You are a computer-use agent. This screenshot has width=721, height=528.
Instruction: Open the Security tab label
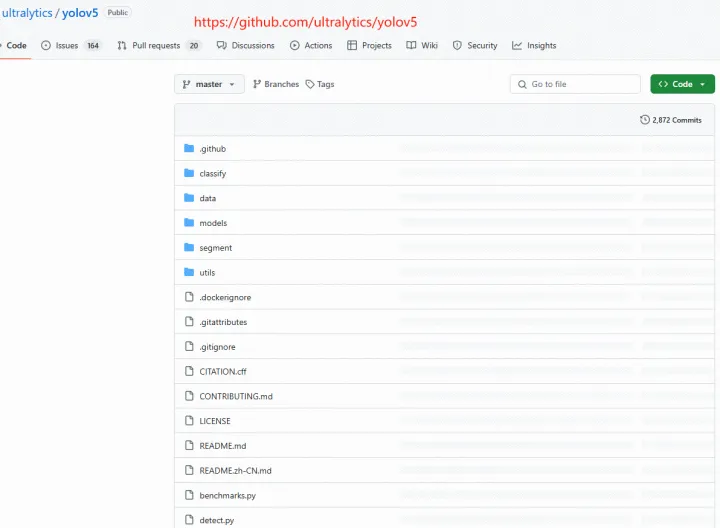[x=482, y=46]
